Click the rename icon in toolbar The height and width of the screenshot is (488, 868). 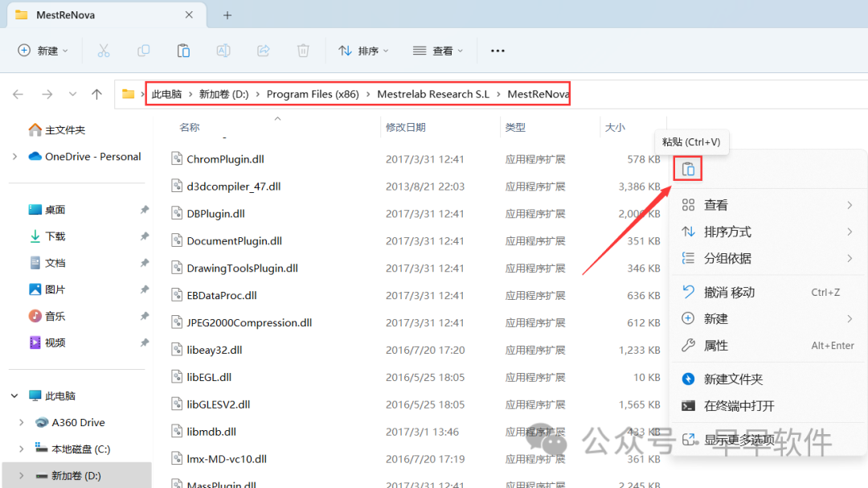pyautogui.click(x=223, y=51)
